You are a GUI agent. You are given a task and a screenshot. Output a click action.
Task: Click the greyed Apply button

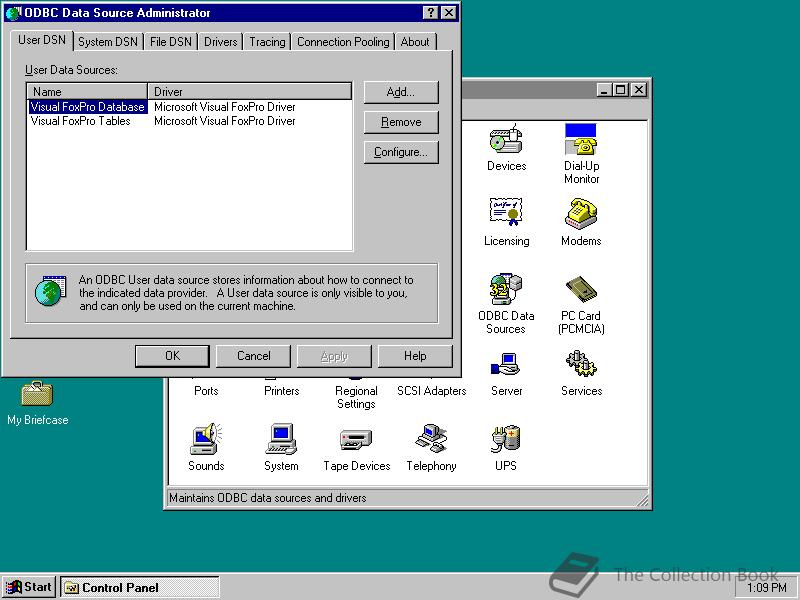click(334, 356)
